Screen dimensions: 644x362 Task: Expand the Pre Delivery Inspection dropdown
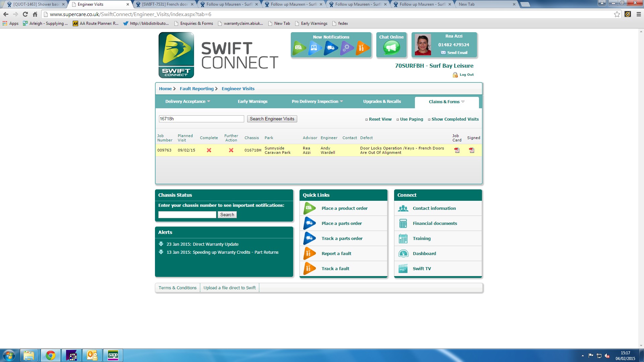[317, 102]
